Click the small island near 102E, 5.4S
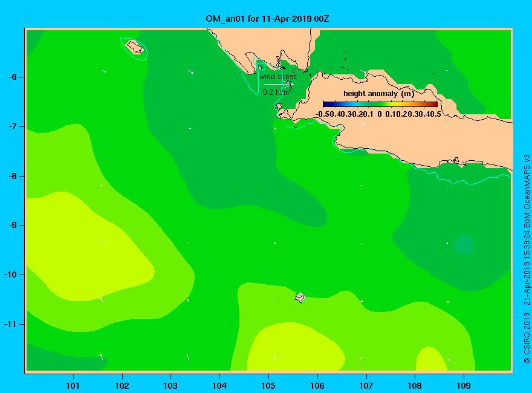The width and height of the screenshot is (532, 393). [135, 47]
